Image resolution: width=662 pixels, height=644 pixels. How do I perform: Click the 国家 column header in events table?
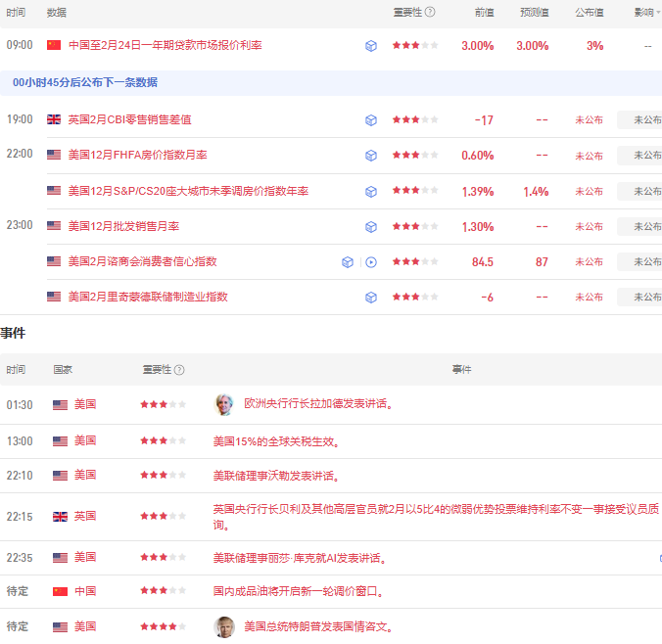63,370
